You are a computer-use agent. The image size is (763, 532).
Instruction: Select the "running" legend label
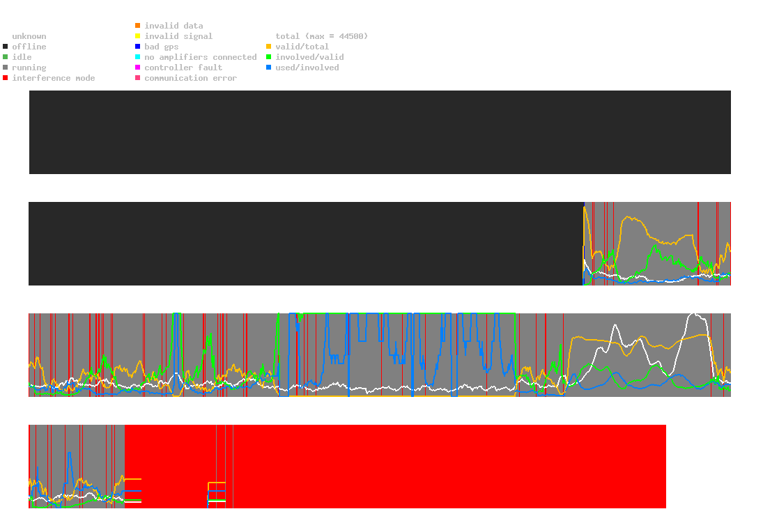pos(29,68)
